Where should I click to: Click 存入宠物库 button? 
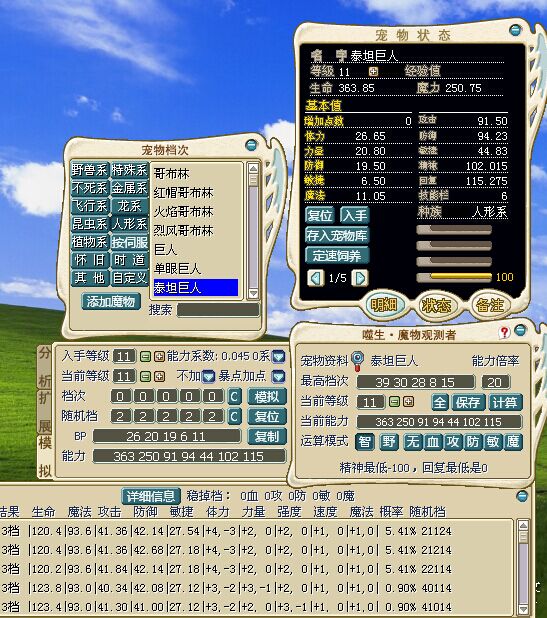[x=337, y=235]
